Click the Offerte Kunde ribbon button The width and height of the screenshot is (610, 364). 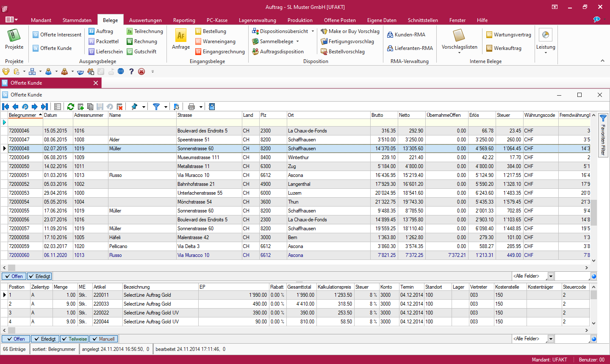tap(52, 48)
